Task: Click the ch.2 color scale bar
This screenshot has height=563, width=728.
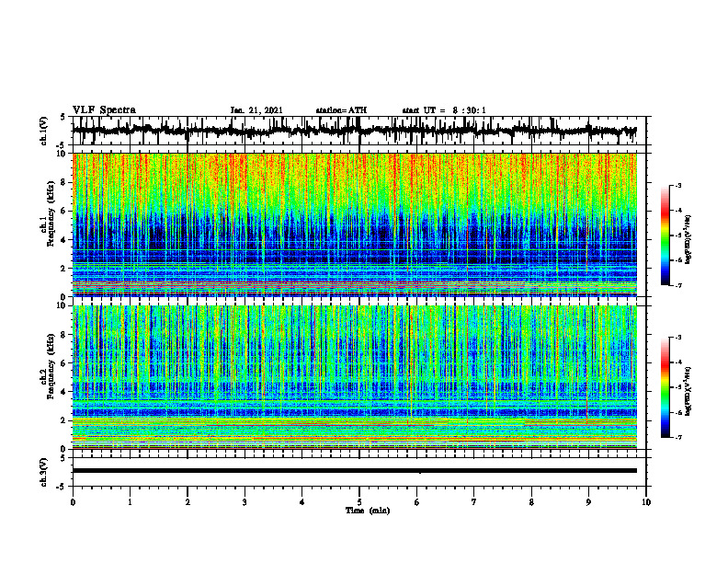Action: pyautogui.click(x=665, y=387)
